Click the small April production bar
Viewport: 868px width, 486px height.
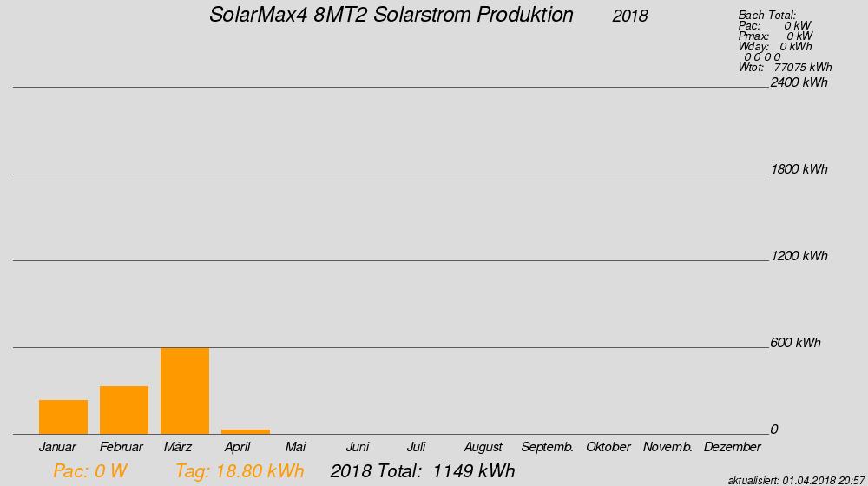click(x=246, y=431)
